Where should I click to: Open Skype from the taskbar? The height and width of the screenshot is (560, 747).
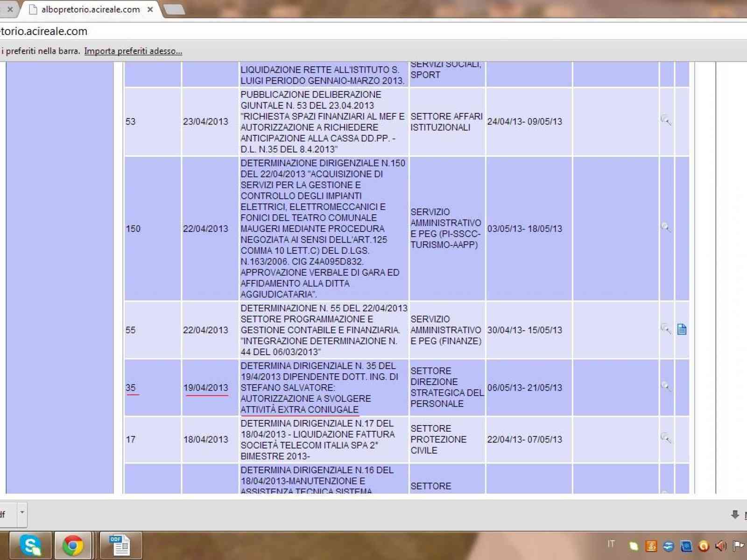pyautogui.click(x=31, y=545)
